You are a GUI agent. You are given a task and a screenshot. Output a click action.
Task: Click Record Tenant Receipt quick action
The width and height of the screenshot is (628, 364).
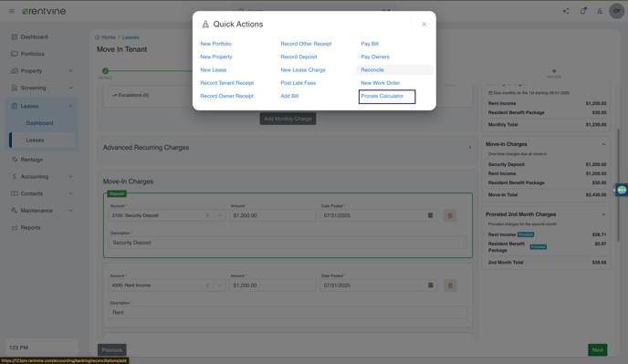227,83
